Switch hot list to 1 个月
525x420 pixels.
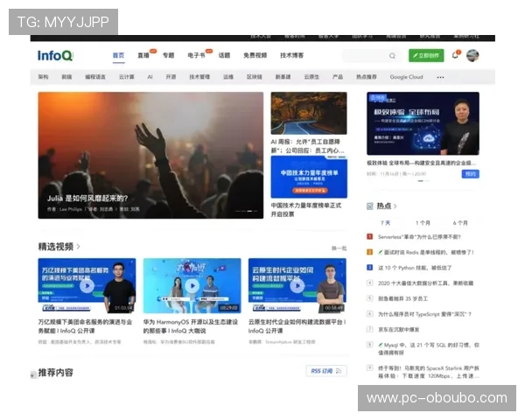(x=423, y=223)
